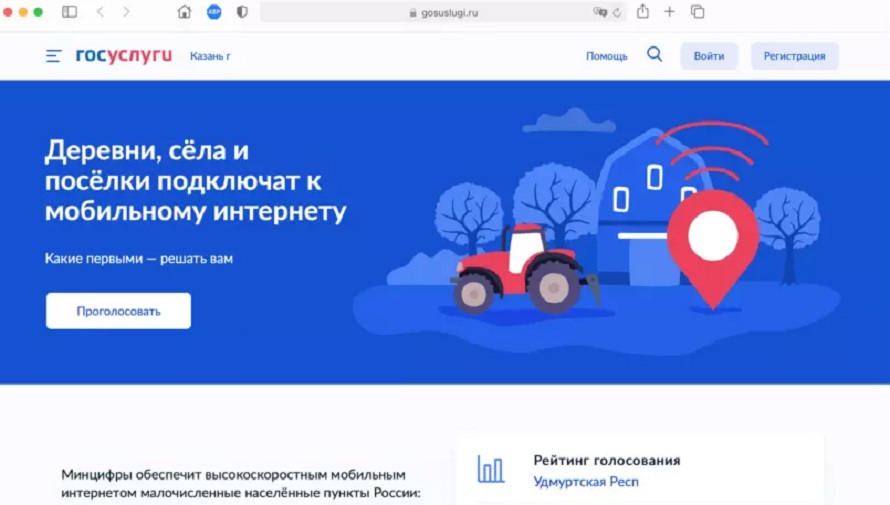Open the Safari share icon

click(643, 11)
